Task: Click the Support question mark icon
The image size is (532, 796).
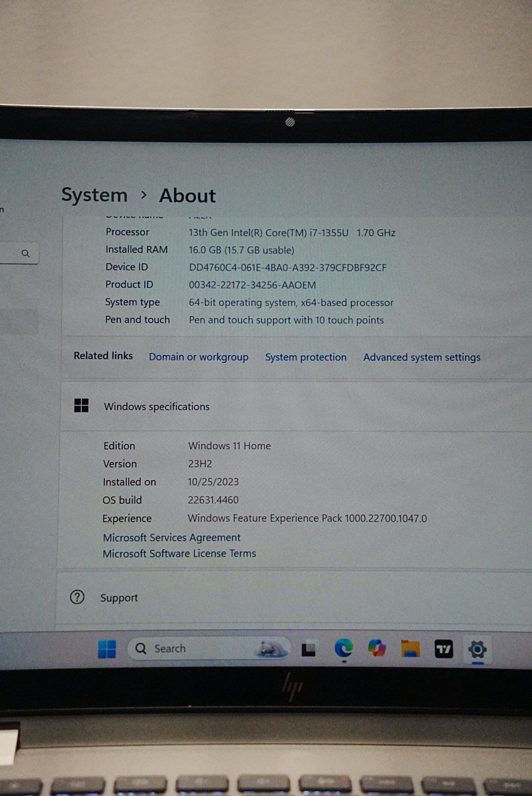Action: click(x=77, y=597)
